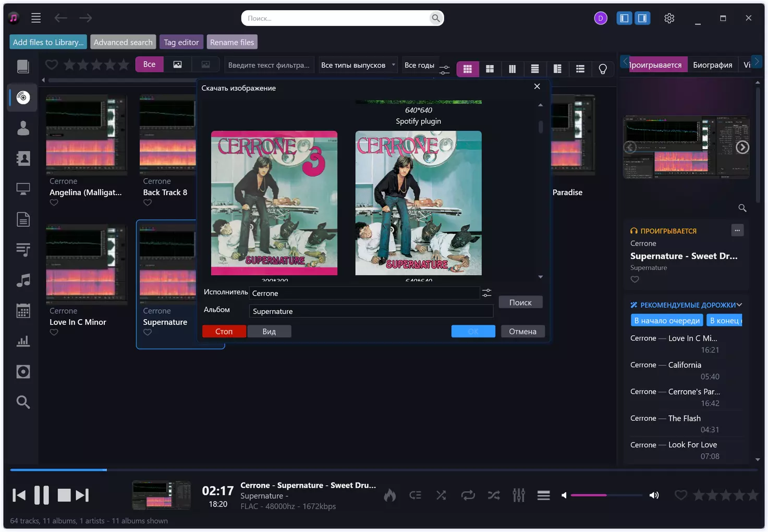768x532 pixels.
Task: Toggle favorite heart in the Проигрывается panel
Action: 635,279
